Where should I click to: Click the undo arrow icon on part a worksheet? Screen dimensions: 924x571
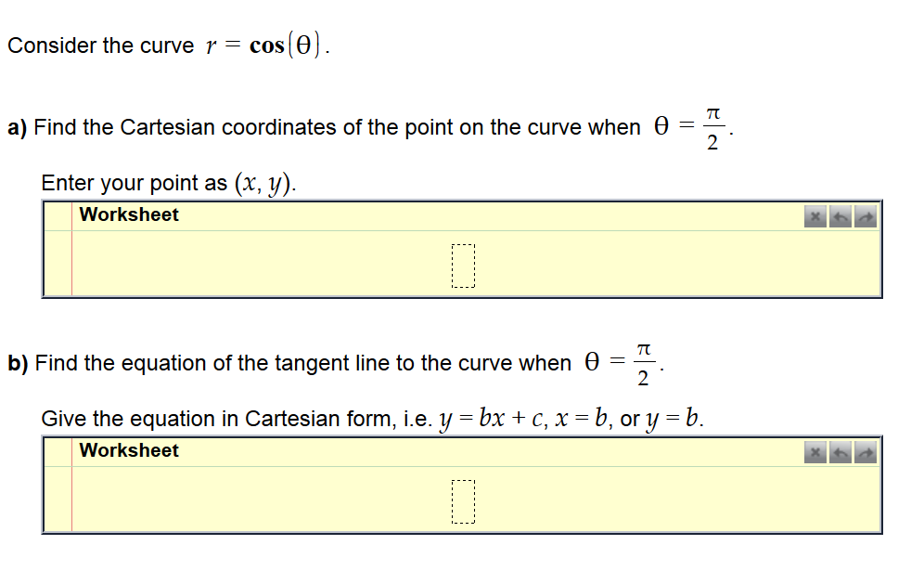840,215
